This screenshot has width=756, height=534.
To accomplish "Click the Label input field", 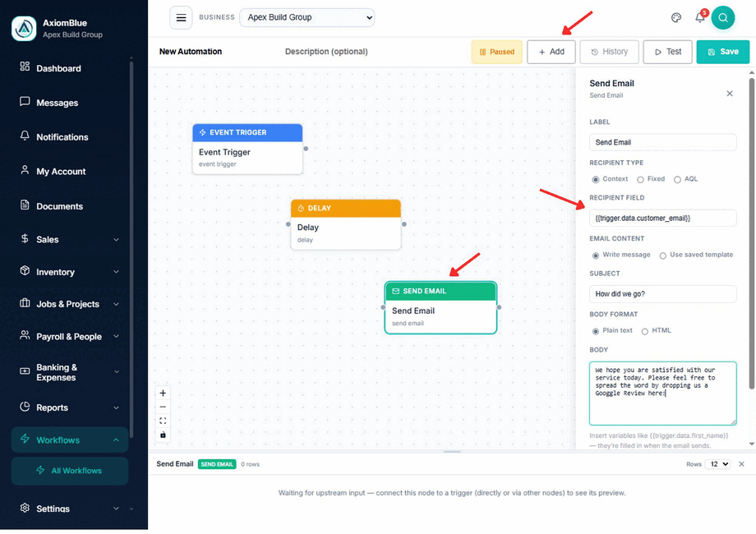I will coord(662,143).
